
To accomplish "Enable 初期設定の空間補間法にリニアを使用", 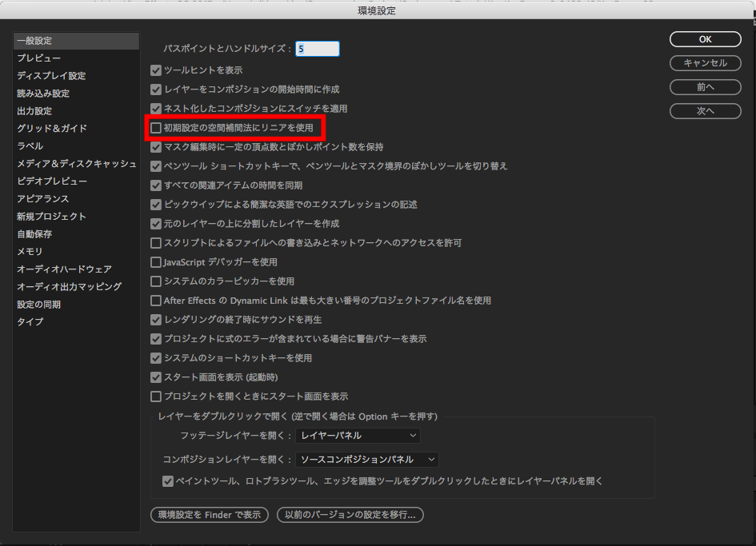I will 156,128.
